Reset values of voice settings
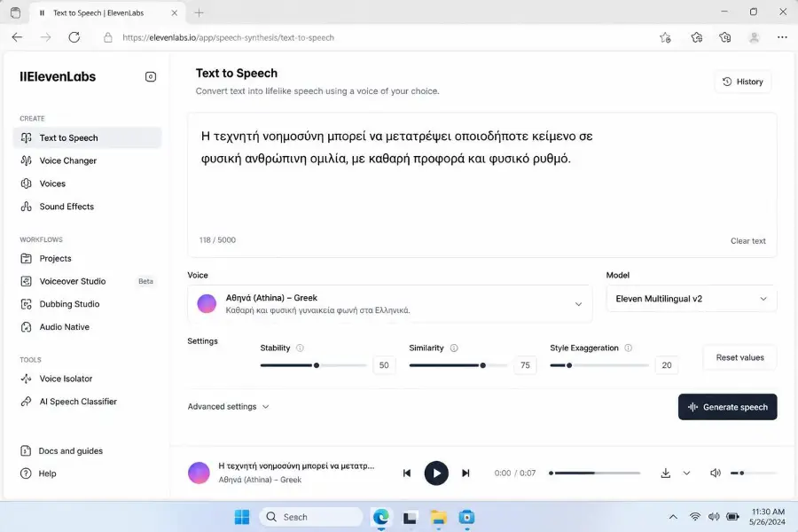 tap(740, 358)
